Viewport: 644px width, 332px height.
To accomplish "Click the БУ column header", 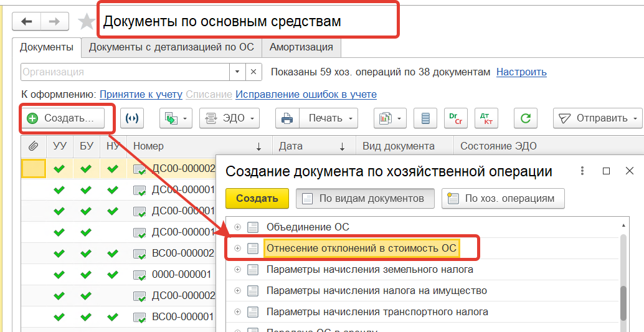I will pyautogui.click(x=87, y=146).
